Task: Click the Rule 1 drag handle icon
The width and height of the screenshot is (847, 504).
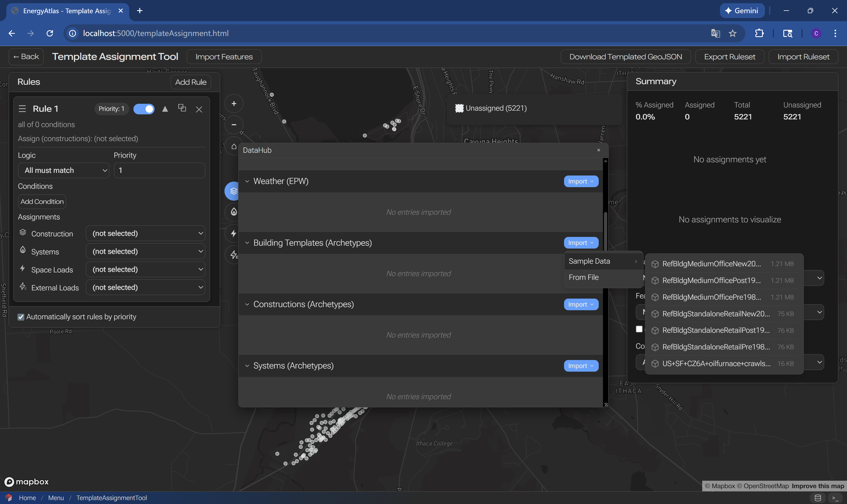Action: point(22,109)
